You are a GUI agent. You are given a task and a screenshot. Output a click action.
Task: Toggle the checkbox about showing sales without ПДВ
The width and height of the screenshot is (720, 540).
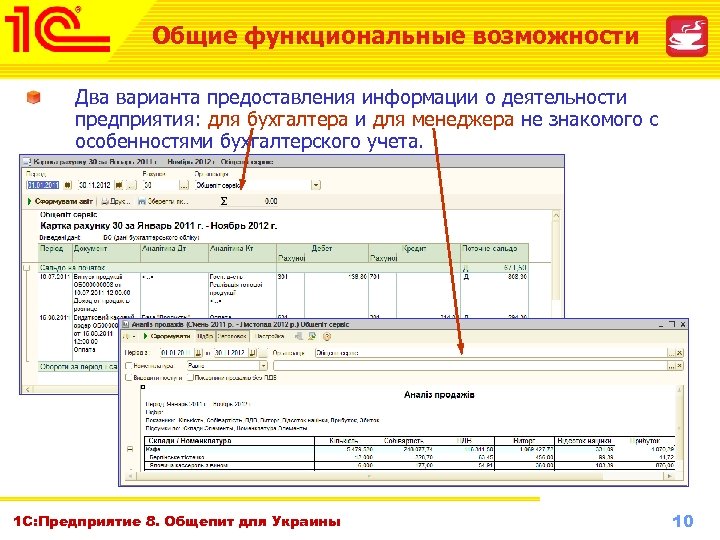[190, 377]
